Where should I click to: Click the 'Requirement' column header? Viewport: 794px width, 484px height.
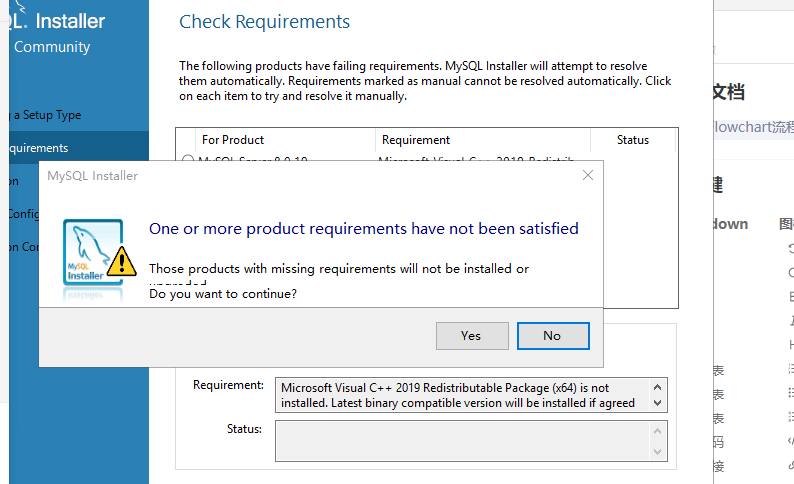click(416, 140)
